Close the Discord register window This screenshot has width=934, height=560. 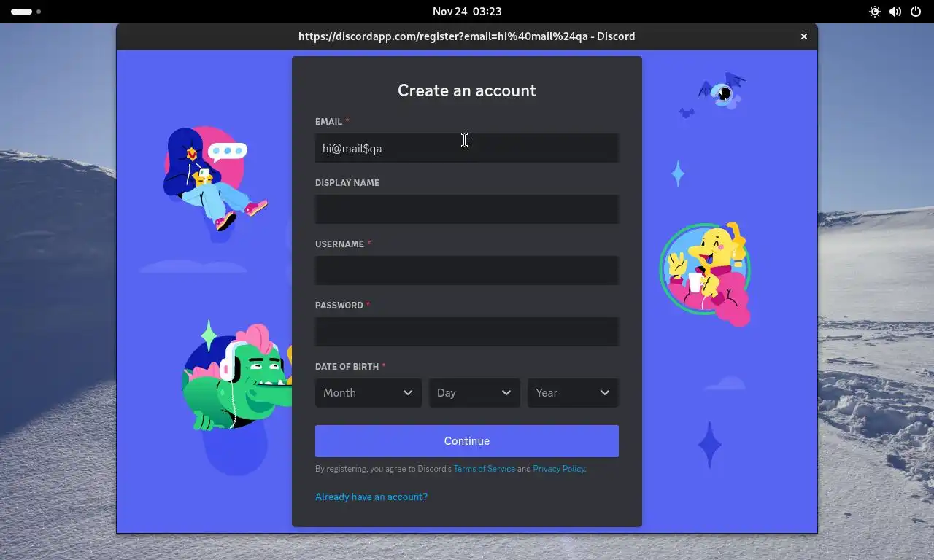click(804, 36)
